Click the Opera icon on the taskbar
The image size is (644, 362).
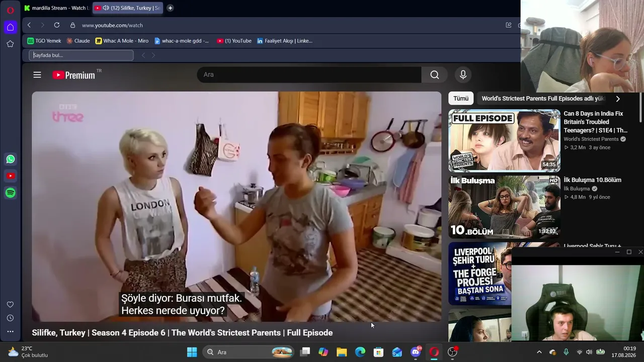click(x=434, y=352)
